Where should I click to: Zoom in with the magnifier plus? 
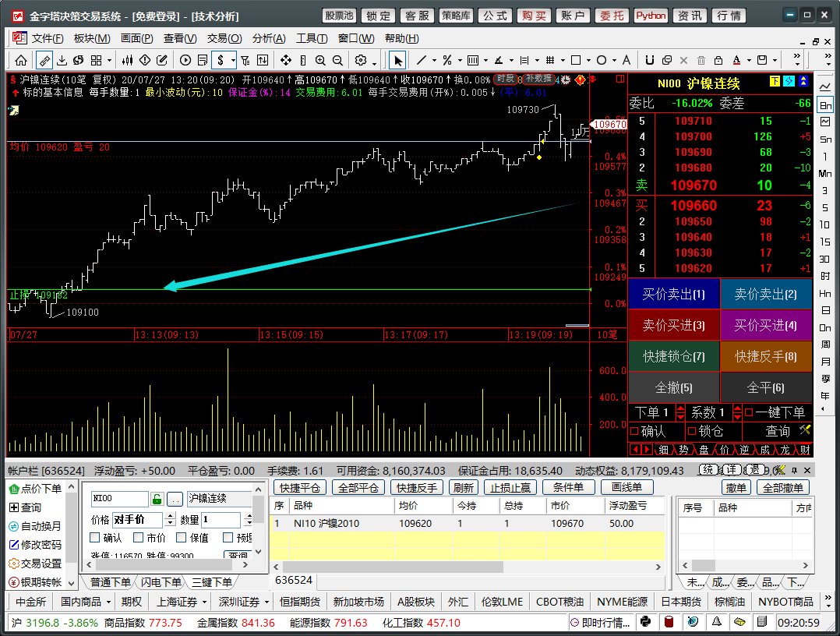coord(320,60)
